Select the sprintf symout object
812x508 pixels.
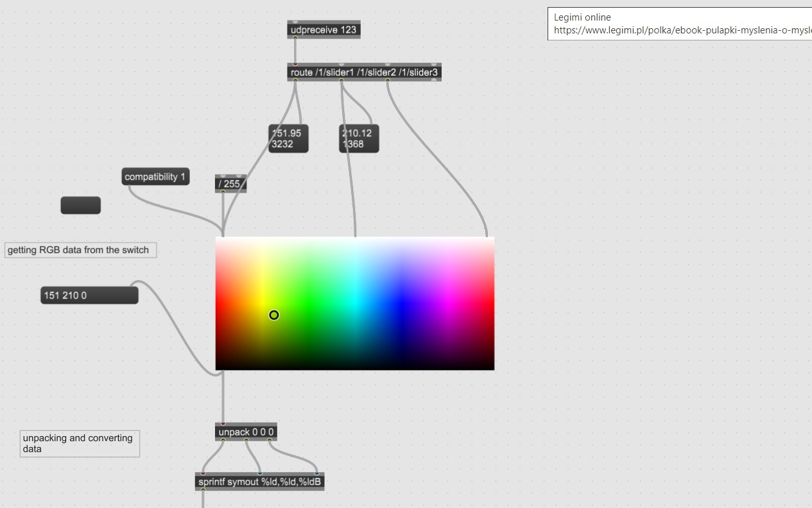[x=259, y=482]
